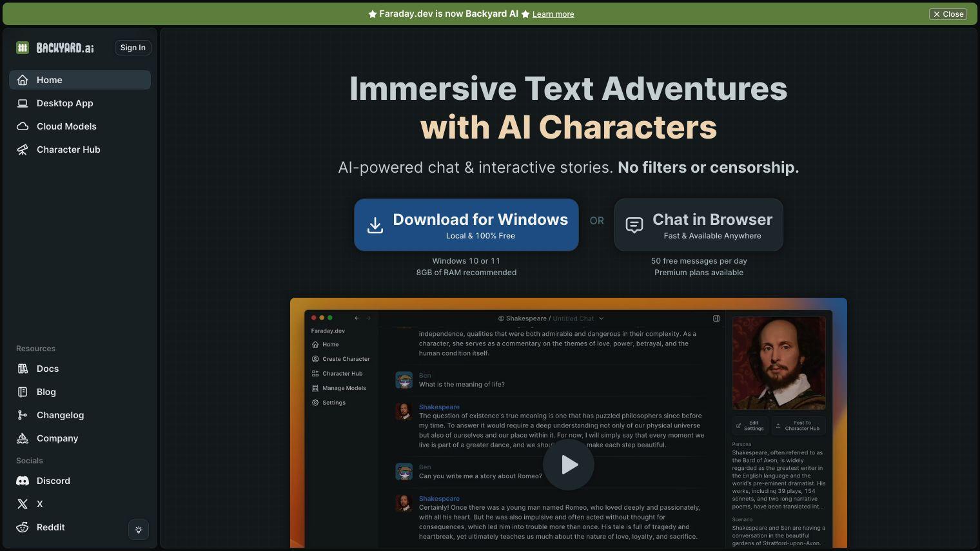Click the Edit Settings button in preview
This screenshot has height=551, width=980.
750,426
